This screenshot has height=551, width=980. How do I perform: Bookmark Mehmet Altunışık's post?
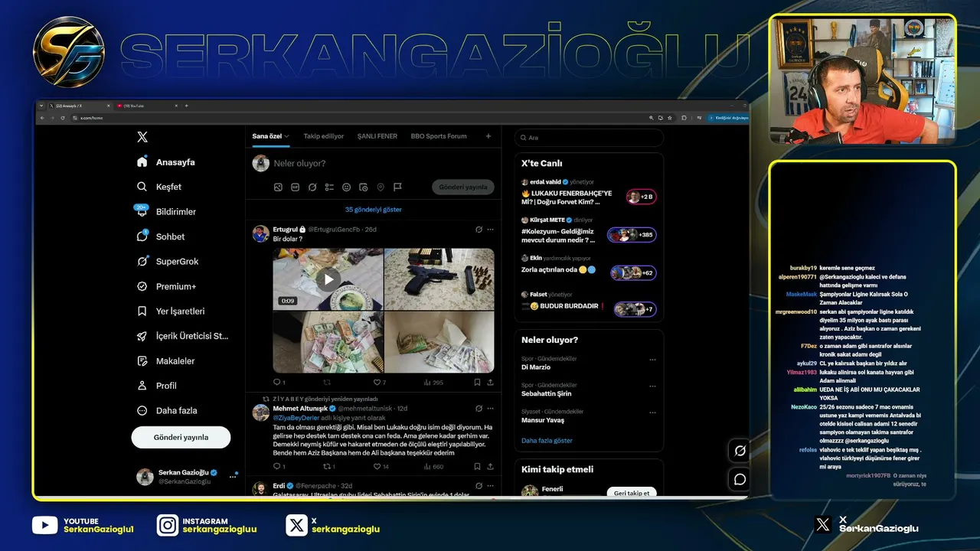(477, 466)
